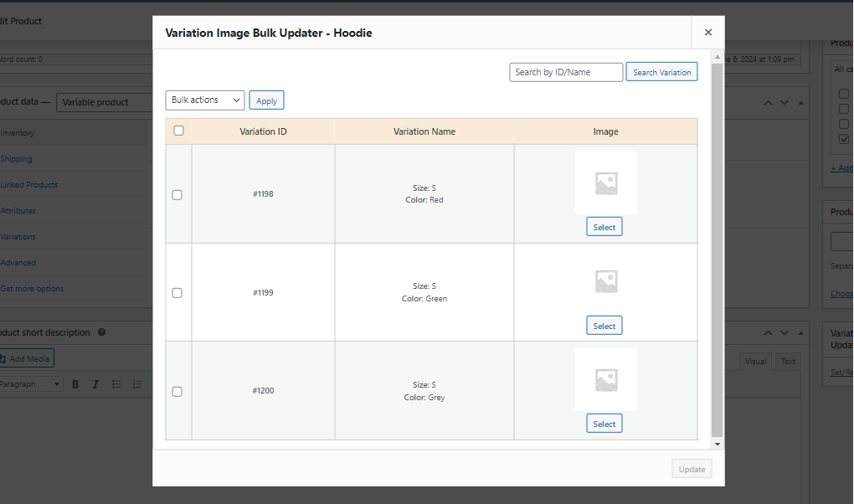Move the Product short description panel up

pyautogui.click(x=768, y=332)
